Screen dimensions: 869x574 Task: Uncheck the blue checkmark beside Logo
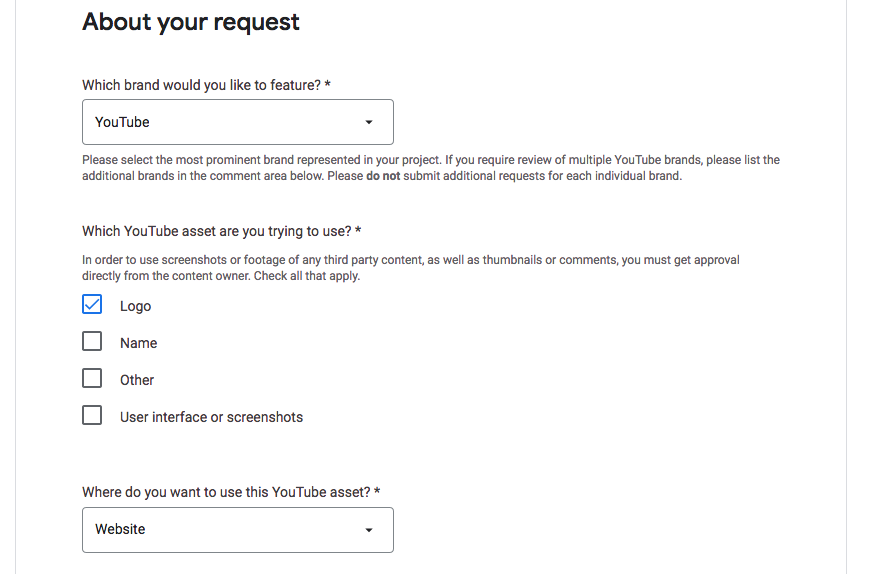92,304
